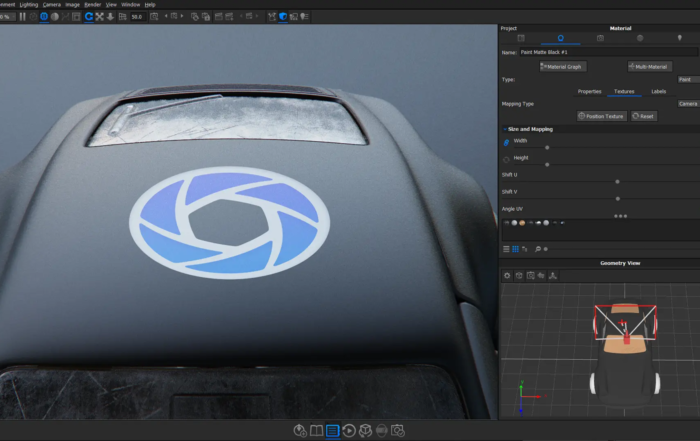
Task: Click Geometry View cube display icon
Action: [519, 276]
